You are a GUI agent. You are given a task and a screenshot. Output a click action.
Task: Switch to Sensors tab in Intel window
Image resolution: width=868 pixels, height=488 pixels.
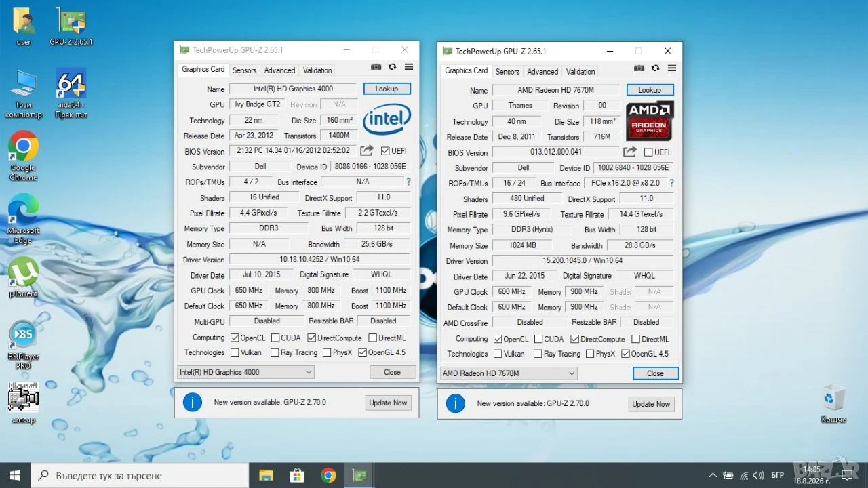244,70
